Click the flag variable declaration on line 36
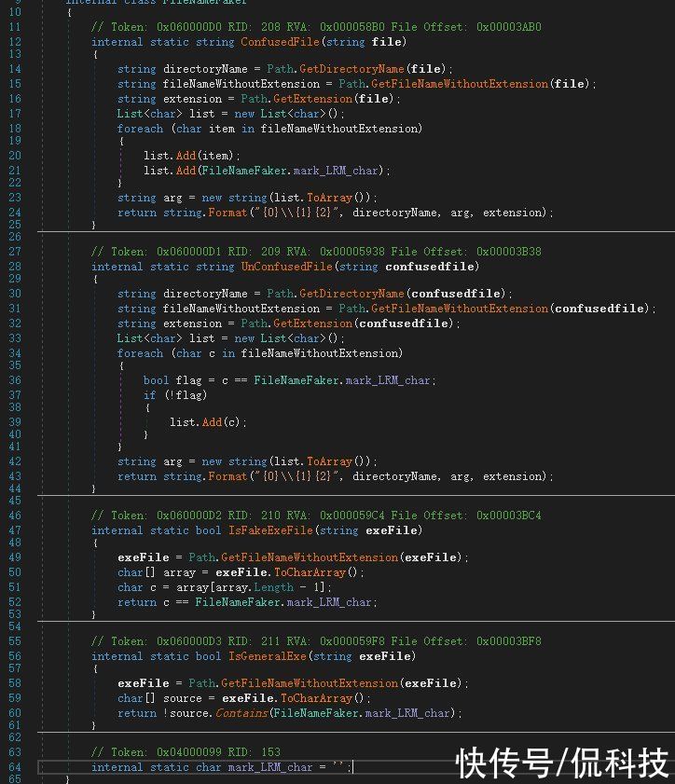 189,380
